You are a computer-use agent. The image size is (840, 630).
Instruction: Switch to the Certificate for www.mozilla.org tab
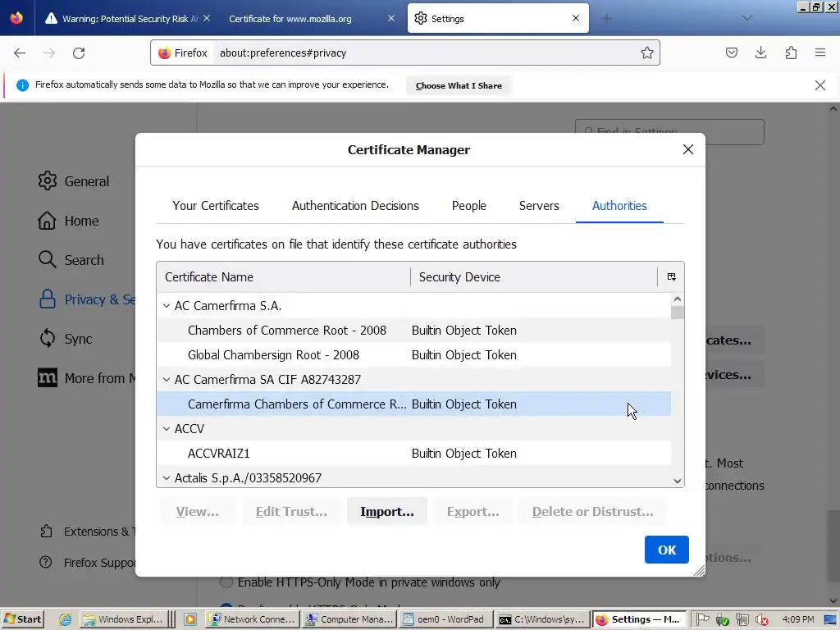pyautogui.click(x=290, y=19)
